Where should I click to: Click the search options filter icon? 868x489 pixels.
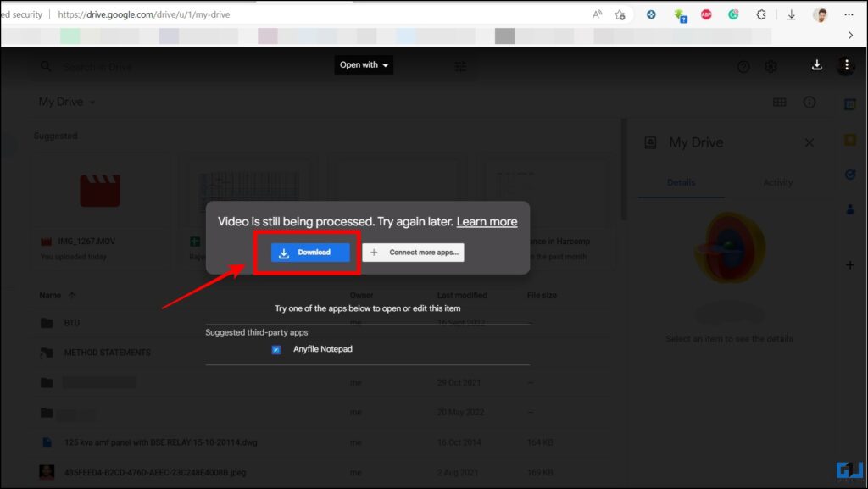tap(460, 67)
